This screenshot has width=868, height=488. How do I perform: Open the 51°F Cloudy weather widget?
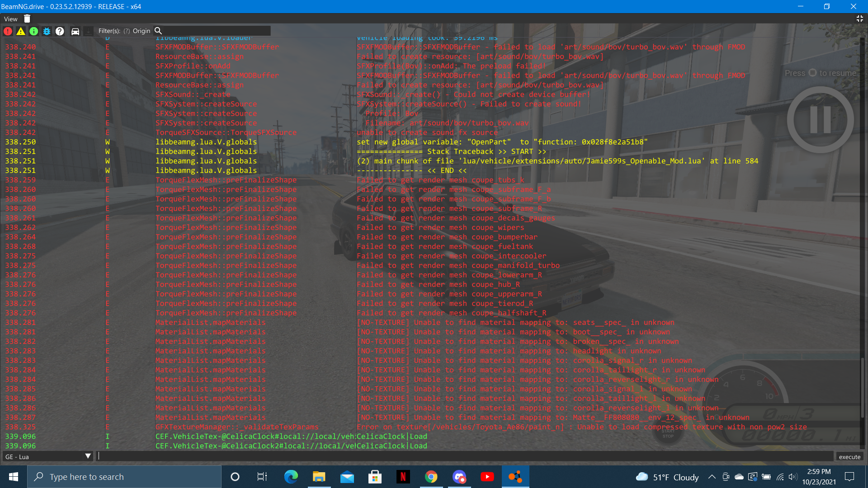click(667, 477)
